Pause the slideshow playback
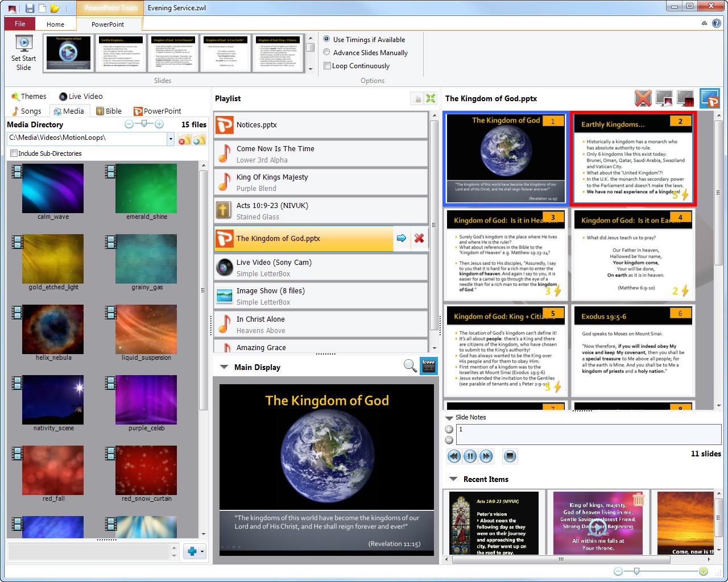The width and height of the screenshot is (728, 582). click(470, 456)
